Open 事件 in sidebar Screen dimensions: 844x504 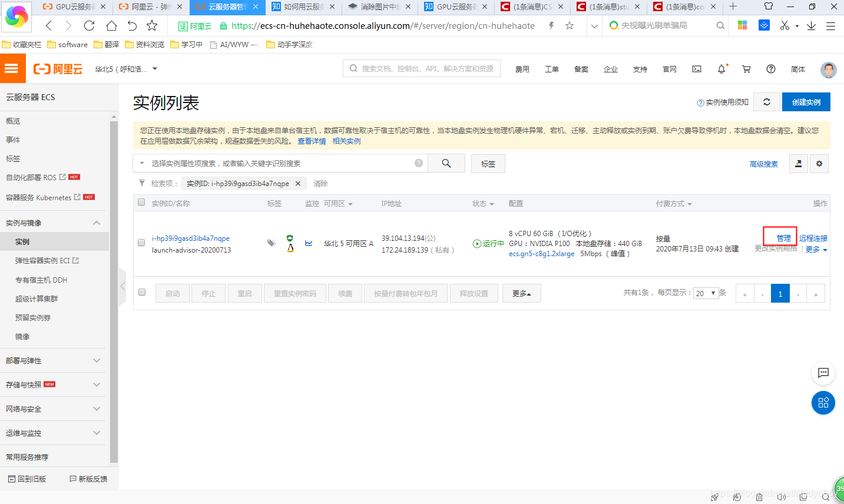pyautogui.click(x=13, y=140)
